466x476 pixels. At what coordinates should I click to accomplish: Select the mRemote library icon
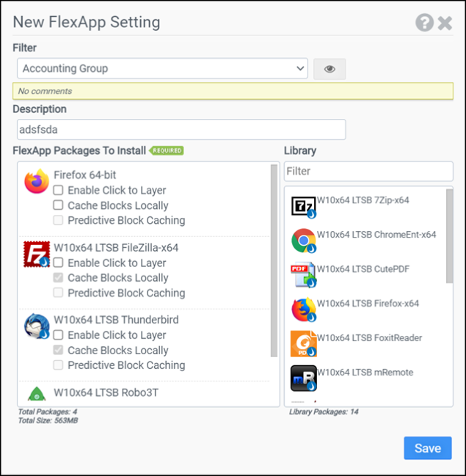[x=303, y=378]
